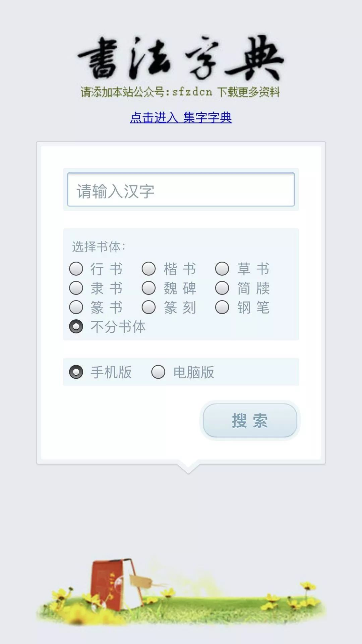Select the 篆书 radio button
This screenshot has width=362, height=644.
pos(76,307)
